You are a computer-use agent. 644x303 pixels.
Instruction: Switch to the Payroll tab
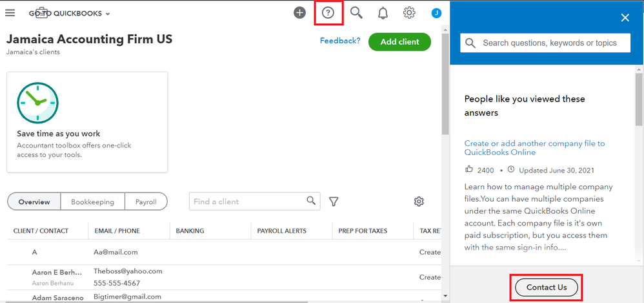[x=146, y=202]
